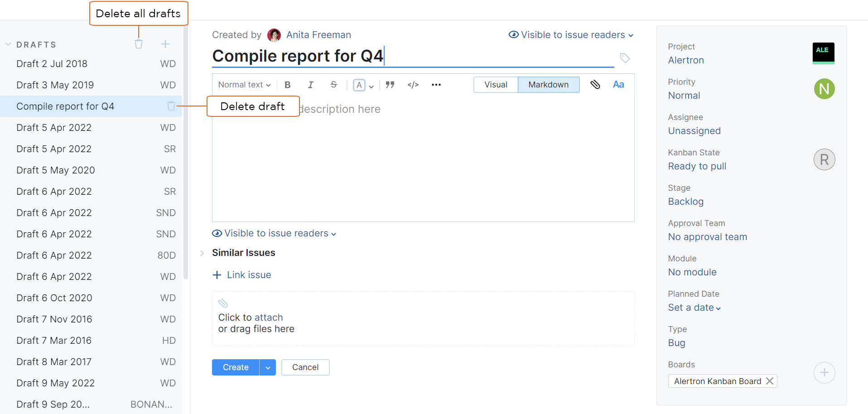Choose an approval team
Image resolution: width=868 pixels, height=414 pixels.
click(x=707, y=237)
